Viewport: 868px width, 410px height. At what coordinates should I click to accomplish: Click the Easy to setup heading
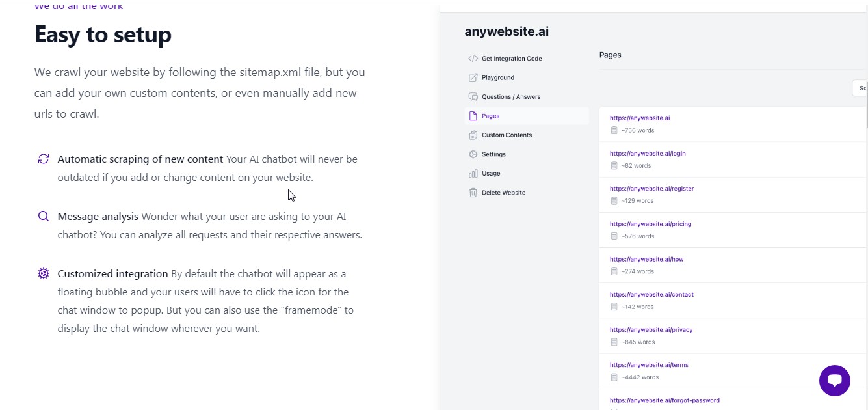103,34
